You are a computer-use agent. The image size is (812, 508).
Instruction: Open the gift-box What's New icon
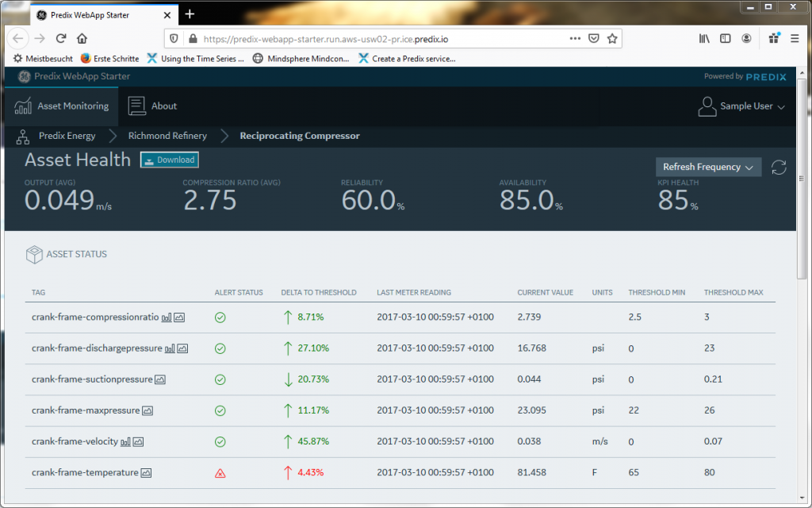774,38
